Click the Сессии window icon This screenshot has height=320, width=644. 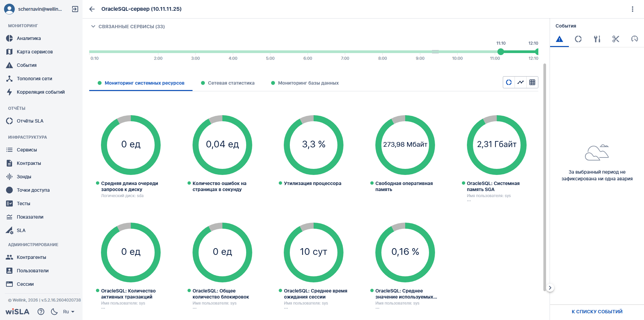pyautogui.click(x=9, y=284)
